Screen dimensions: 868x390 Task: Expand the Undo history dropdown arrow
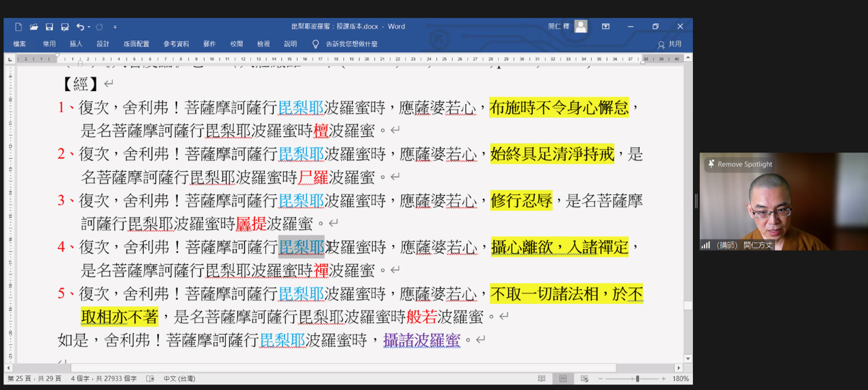[89, 27]
